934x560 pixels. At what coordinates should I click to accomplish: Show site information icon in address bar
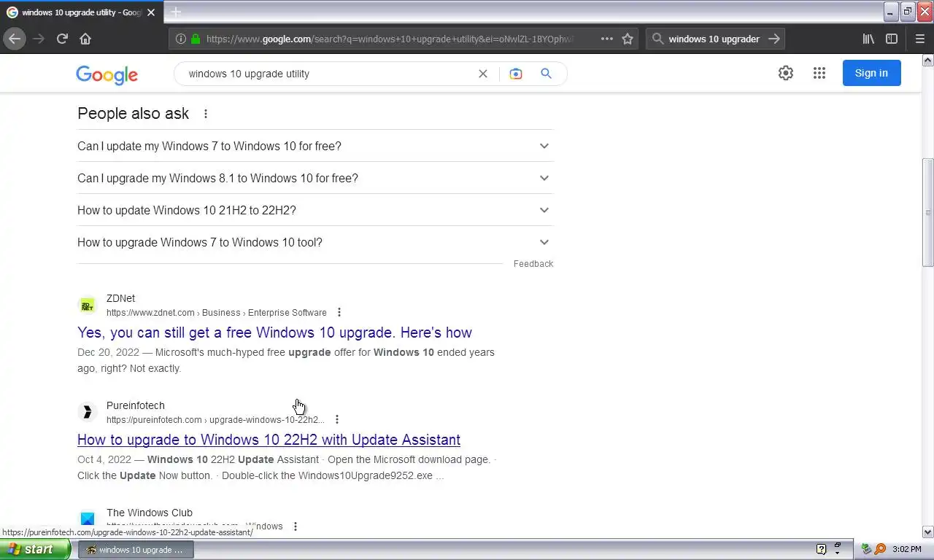(x=180, y=39)
